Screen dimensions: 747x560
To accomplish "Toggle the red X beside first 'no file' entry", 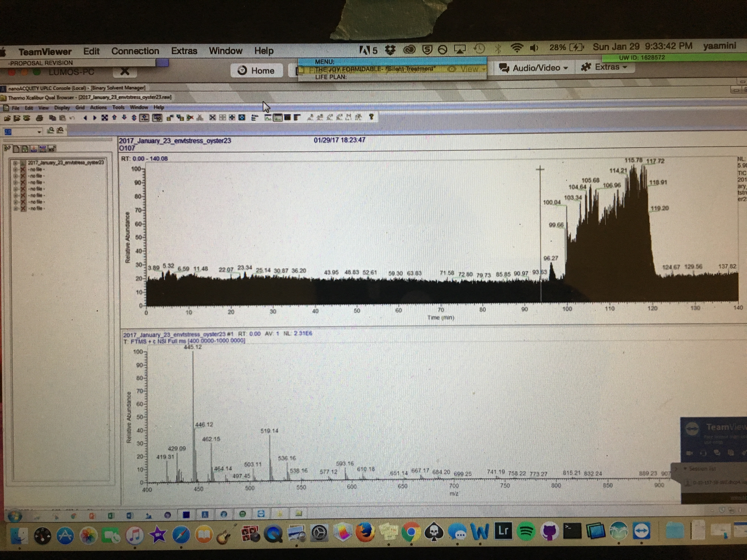I will tap(23, 169).
